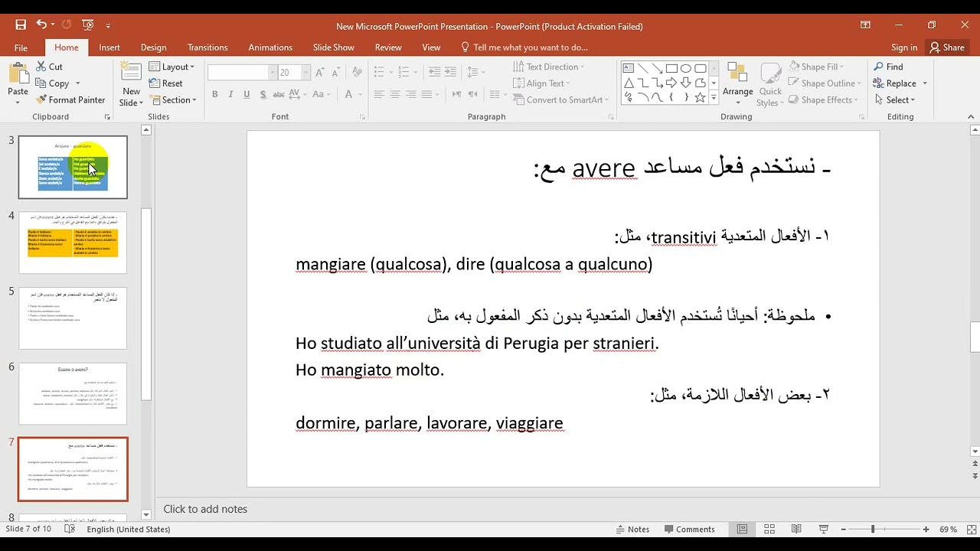This screenshot has height=551, width=980.
Task: Justify the paragraph text
Action: click(x=427, y=94)
